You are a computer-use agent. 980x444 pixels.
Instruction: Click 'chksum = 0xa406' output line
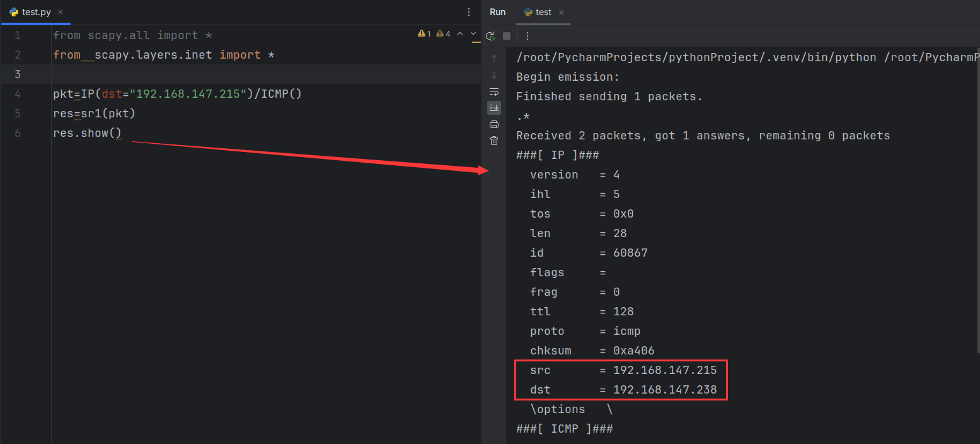click(x=592, y=351)
